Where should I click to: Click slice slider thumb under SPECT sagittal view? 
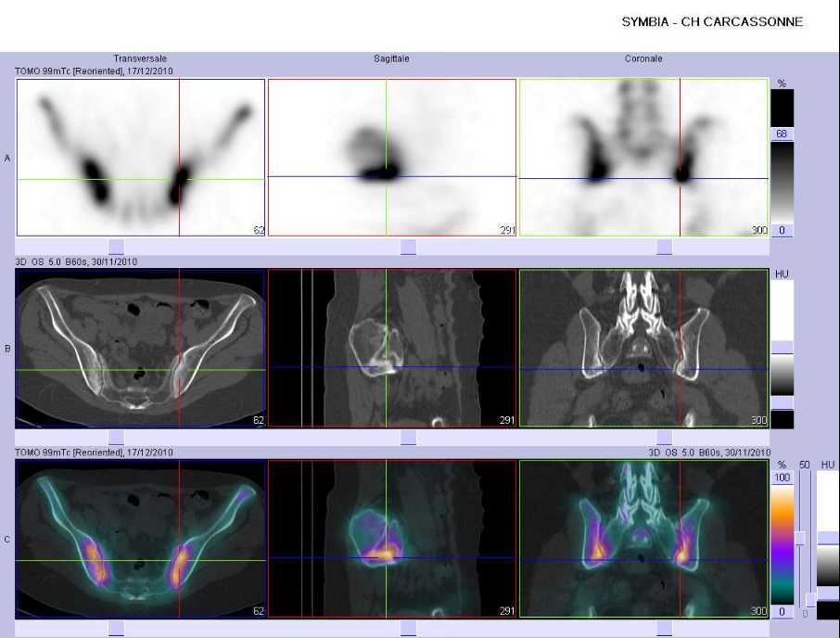(408, 247)
